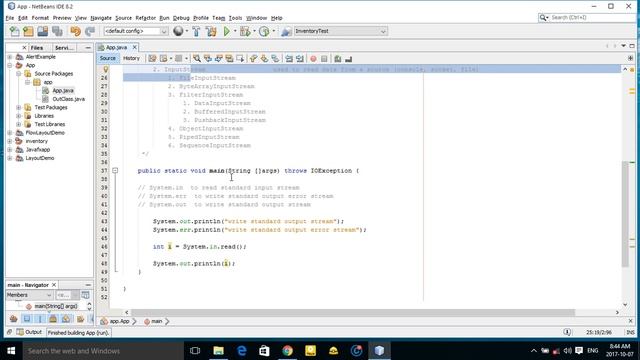
Task: Click the Stop Macro Recording icon
Action: coord(324,59)
